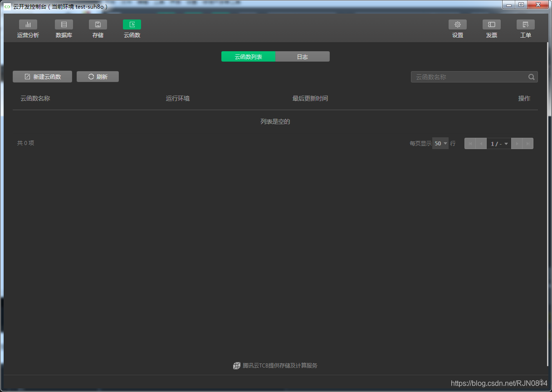This screenshot has width=552, height=392.
Task: Click the 共 0 项 total count text
Action: point(26,143)
